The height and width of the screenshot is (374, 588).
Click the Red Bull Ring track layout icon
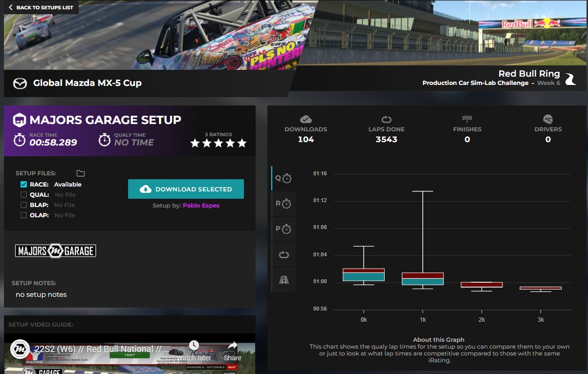point(570,79)
